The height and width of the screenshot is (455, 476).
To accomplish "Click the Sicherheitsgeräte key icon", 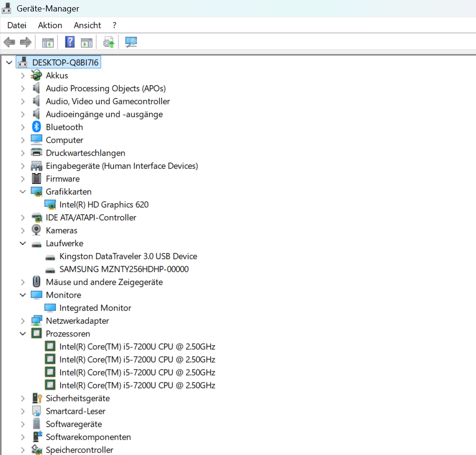I will [37, 398].
